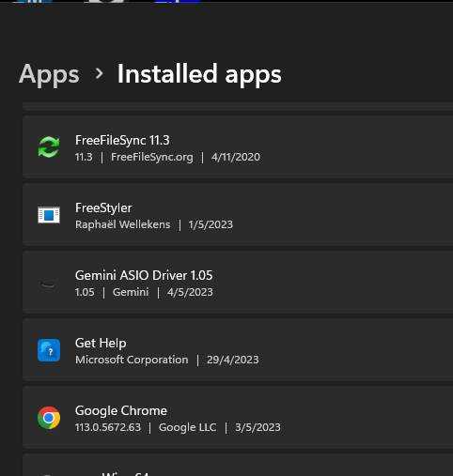This screenshot has width=453, height=476.
Task: Click the Raphaël Wellekens publisher text
Action: (123, 224)
